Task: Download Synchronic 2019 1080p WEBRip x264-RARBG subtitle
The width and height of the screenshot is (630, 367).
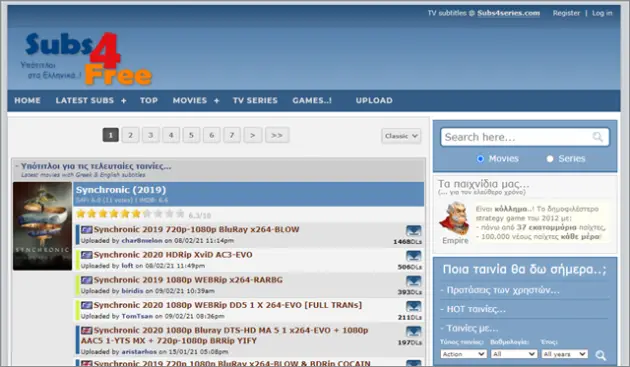Action: pyautogui.click(x=413, y=281)
